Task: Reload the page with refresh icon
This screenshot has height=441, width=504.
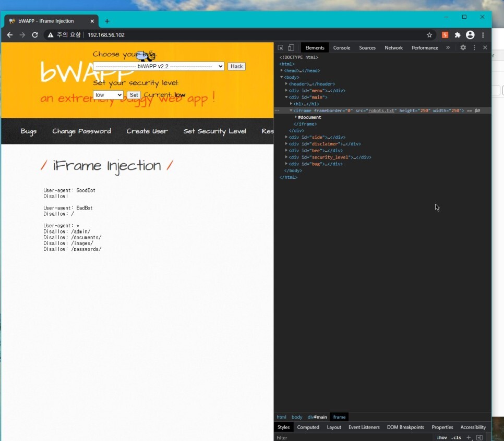Action: coord(35,35)
